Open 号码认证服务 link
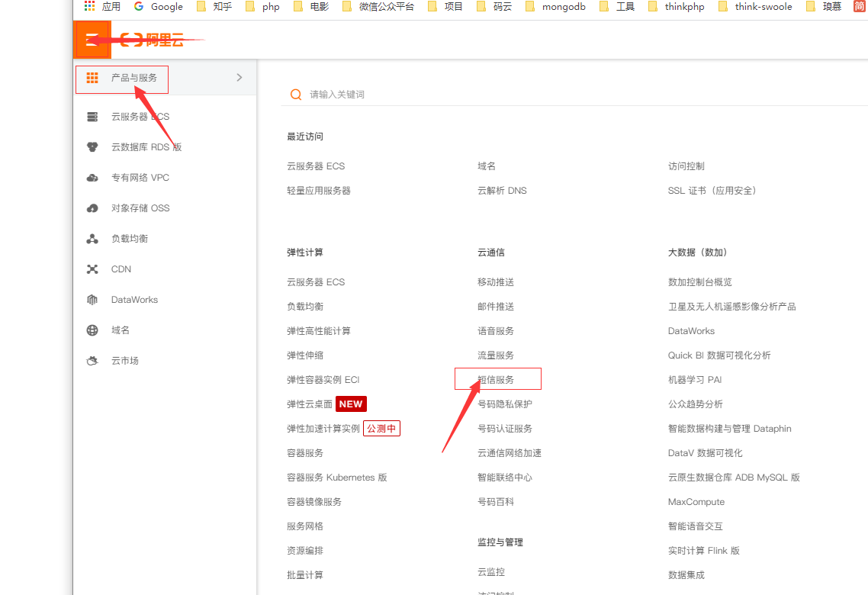Viewport: 868px width, 595px height. click(505, 429)
